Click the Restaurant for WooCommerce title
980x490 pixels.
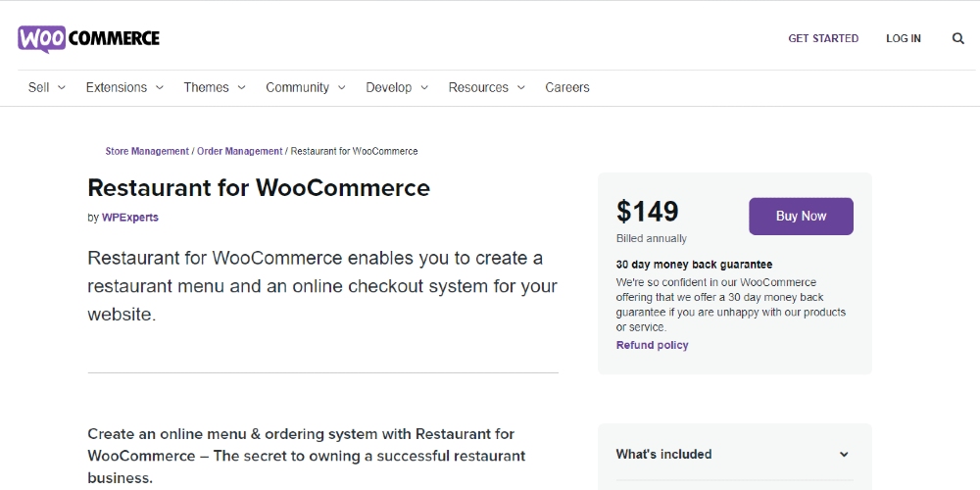point(259,187)
